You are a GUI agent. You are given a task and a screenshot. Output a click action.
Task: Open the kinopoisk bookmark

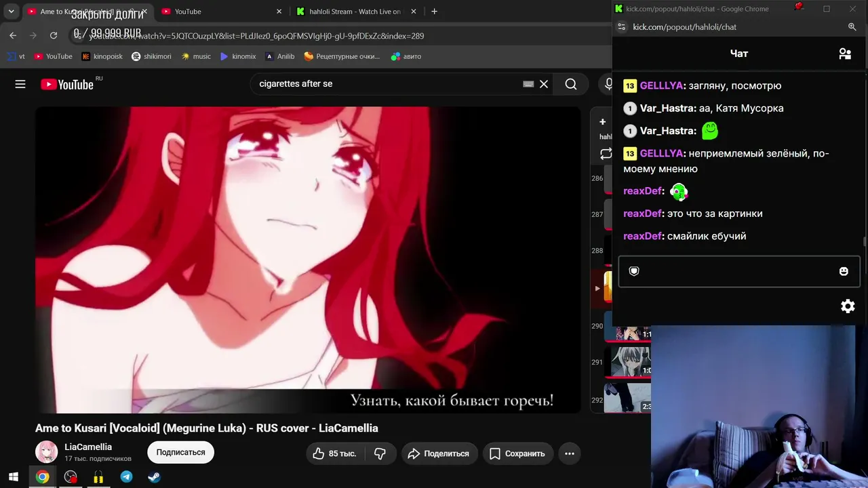click(x=102, y=56)
